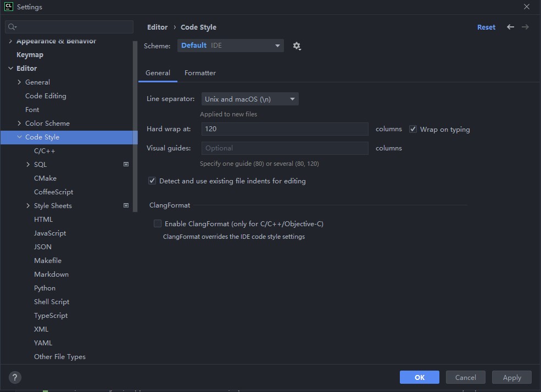Screen dimensions: 541x392
Task: Click the SQL row per-project marker icon
Action: pos(126,165)
